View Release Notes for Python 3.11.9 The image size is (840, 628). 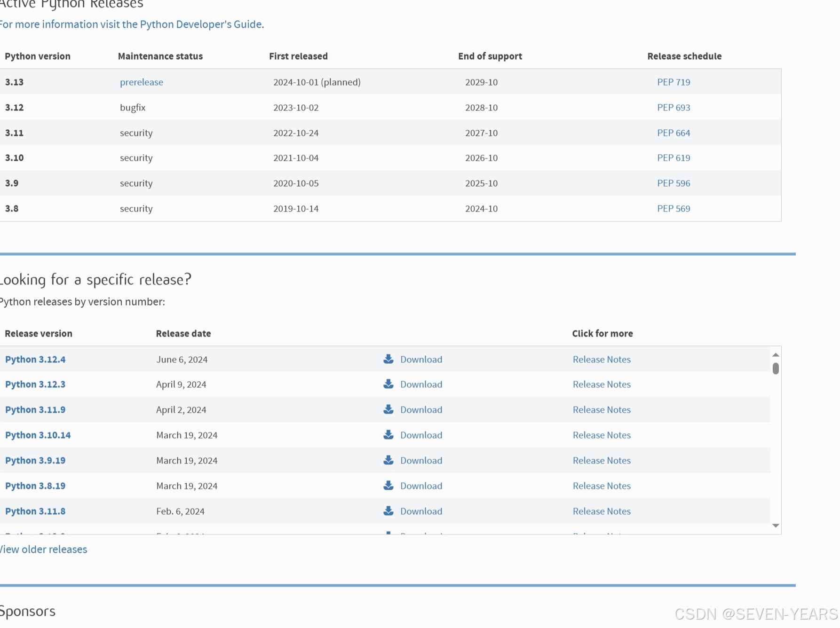[602, 409]
